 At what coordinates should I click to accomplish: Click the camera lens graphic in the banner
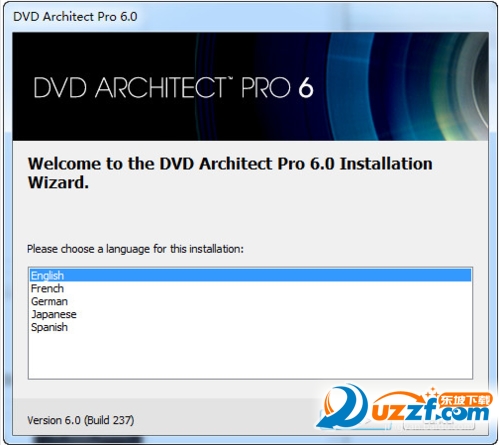(x=410, y=86)
